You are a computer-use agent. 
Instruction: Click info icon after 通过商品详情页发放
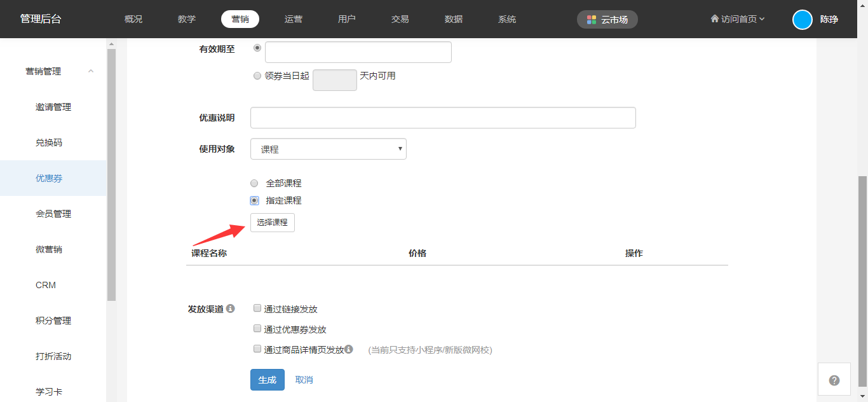pos(349,349)
